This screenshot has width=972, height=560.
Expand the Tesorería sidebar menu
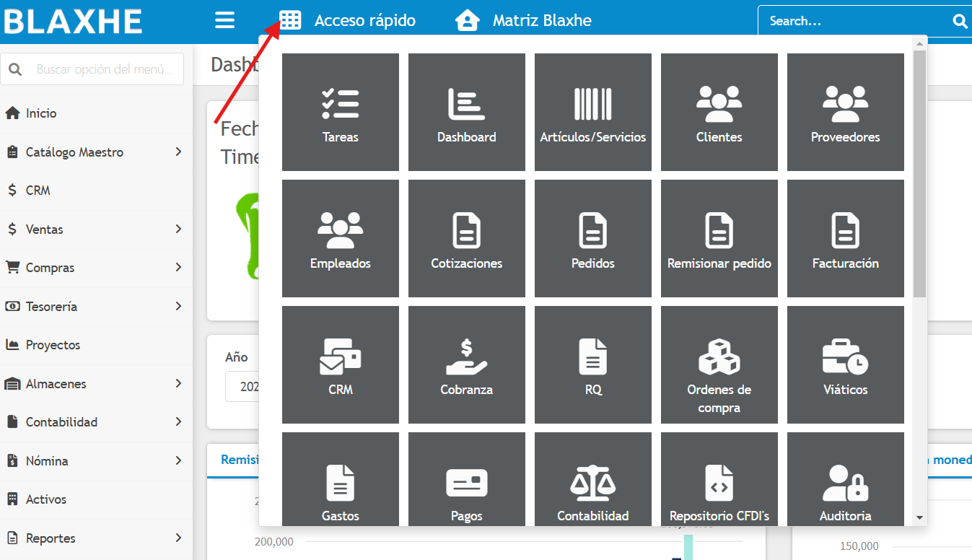(x=96, y=307)
